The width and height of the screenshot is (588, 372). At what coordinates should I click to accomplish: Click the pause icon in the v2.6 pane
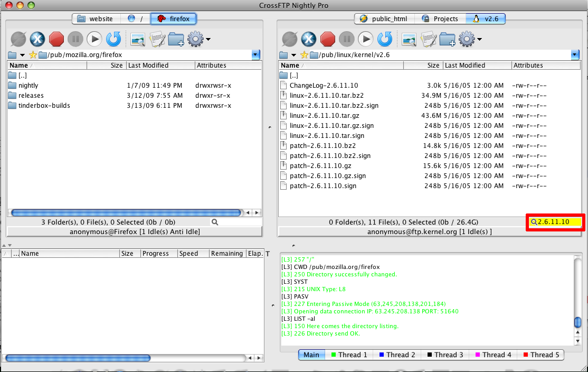(x=347, y=39)
